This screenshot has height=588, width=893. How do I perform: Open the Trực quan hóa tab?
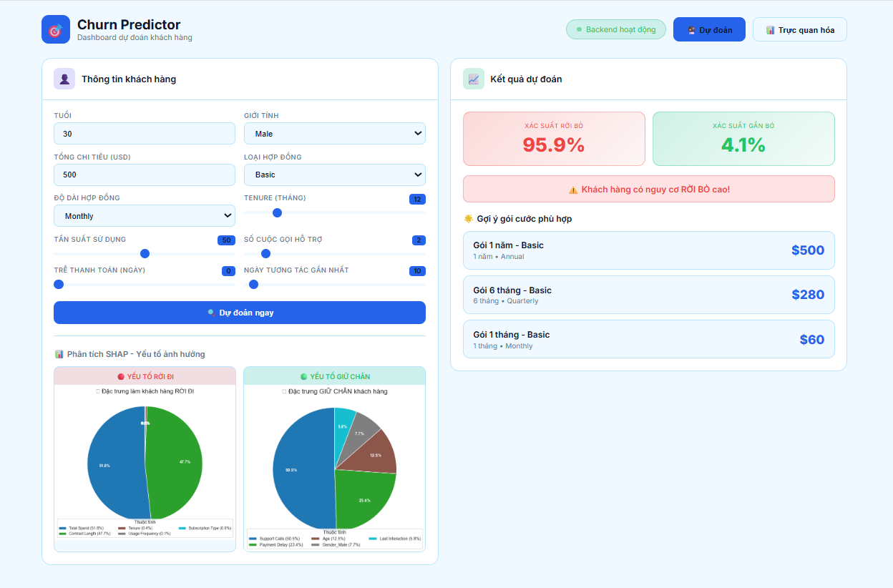pyautogui.click(x=799, y=30)
